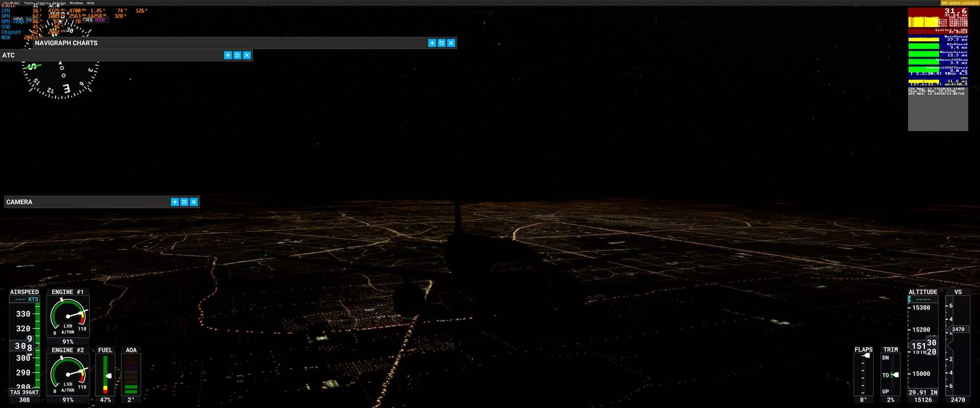
Task: Select the ATC panel title
Action: coord(9,55)
